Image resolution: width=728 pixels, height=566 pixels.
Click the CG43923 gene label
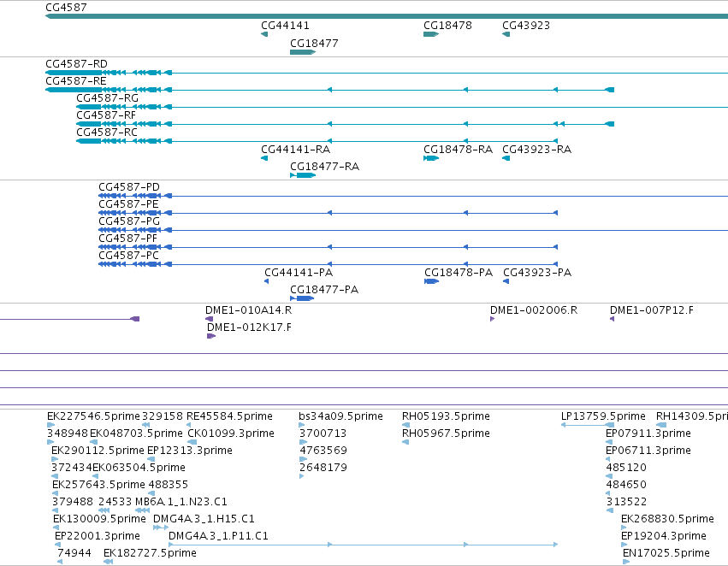click(x=526, y=26)
